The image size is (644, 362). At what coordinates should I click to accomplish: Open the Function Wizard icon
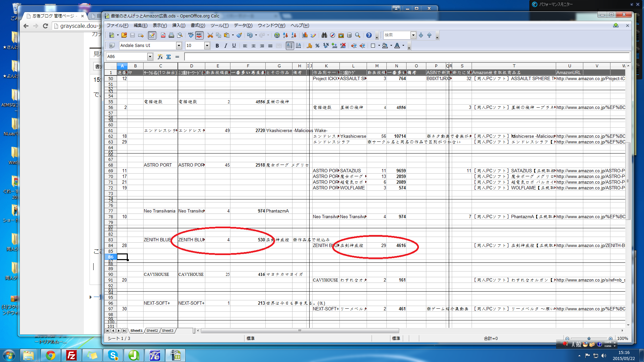160,57
